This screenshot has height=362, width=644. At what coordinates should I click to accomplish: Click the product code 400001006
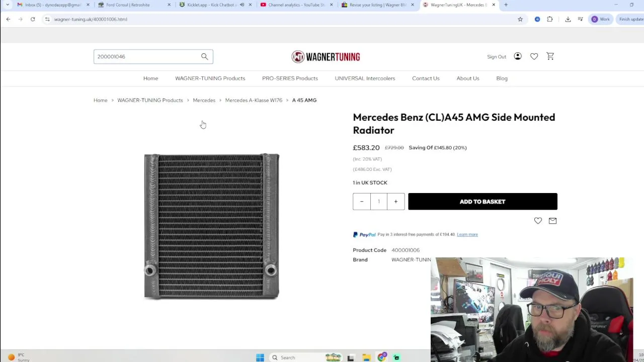pyautogui.click(x=406, y=250)
